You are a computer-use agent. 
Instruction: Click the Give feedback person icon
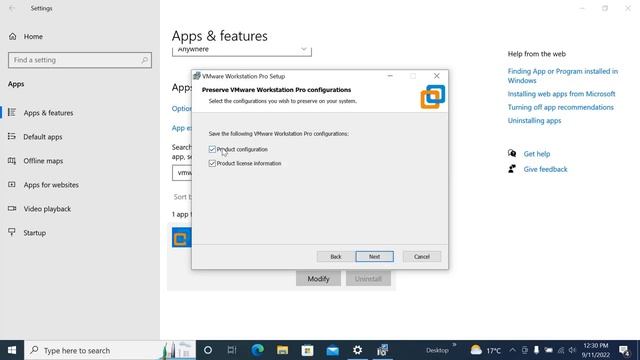tap(512, 169)
